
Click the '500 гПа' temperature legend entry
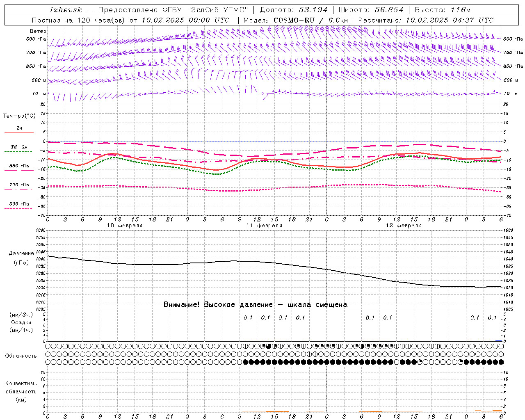click(x=19, y=204)
